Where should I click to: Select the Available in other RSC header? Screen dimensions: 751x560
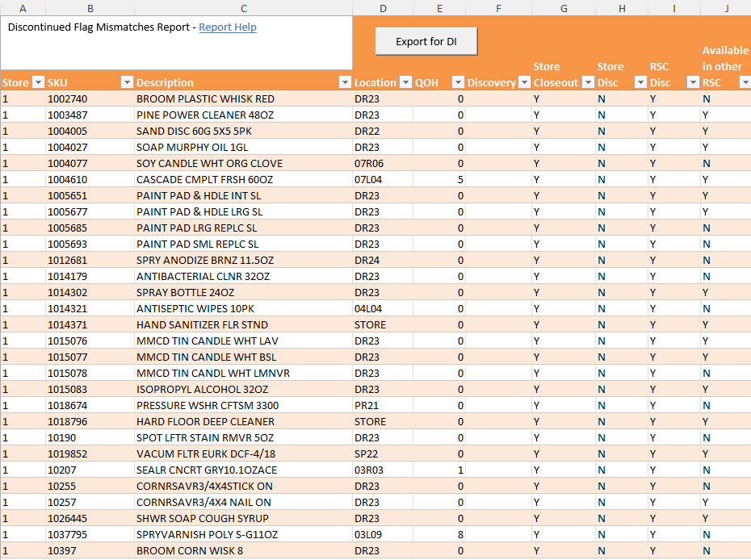(725, 66)
